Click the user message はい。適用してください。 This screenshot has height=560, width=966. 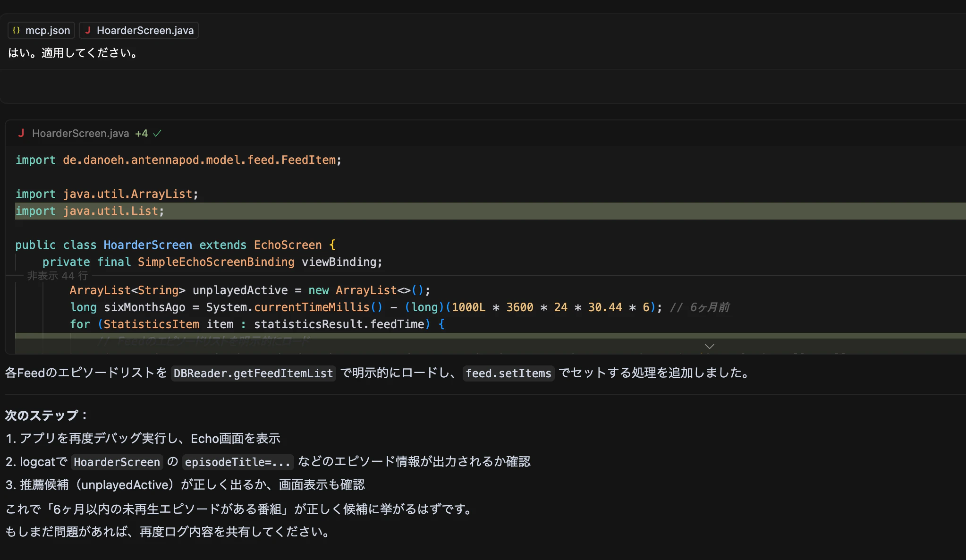pos(73,53)
